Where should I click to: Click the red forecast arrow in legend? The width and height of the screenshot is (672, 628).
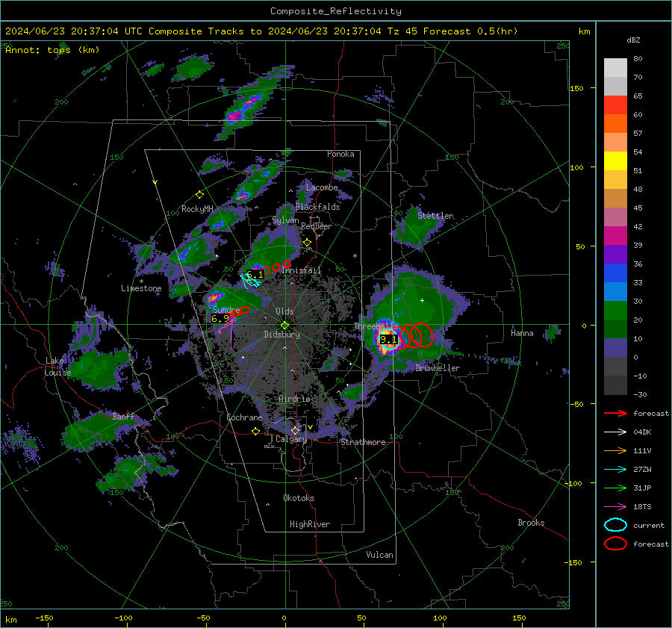615,413
